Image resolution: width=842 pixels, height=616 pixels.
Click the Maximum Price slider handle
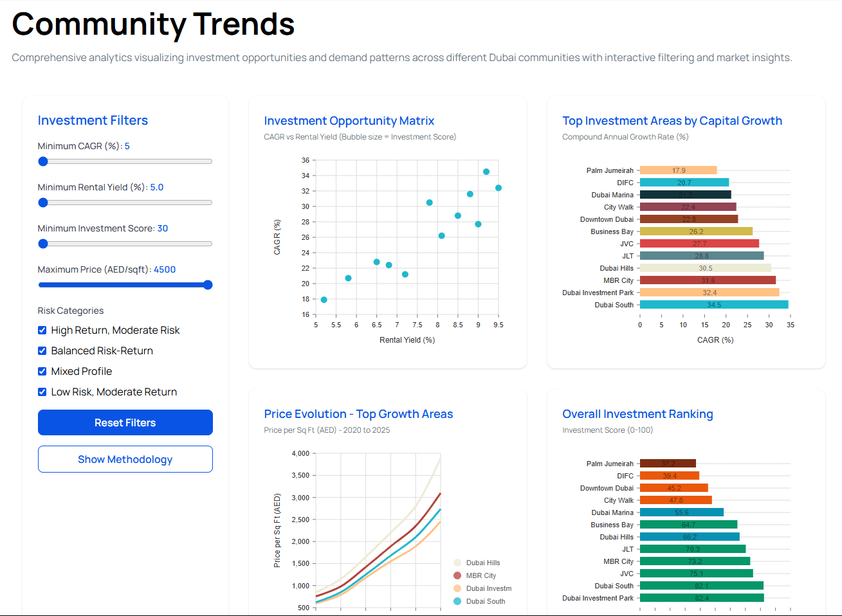click(x=208, y=285)
